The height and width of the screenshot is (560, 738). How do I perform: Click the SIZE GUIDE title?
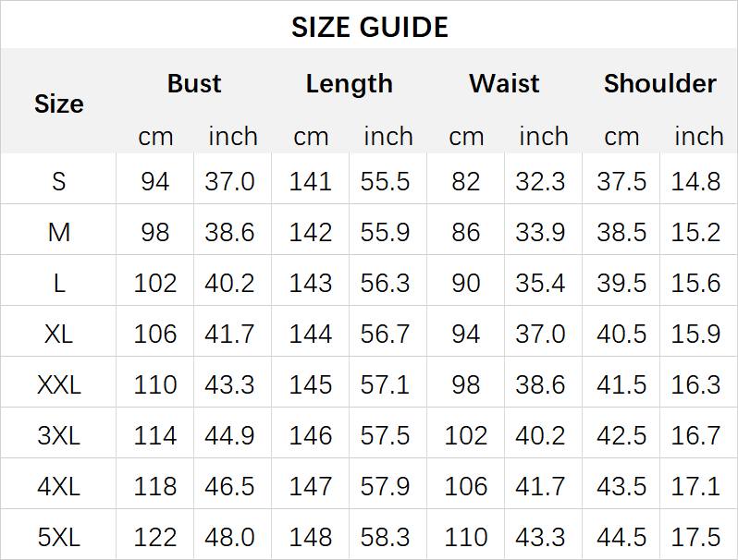tap(369, 27)
